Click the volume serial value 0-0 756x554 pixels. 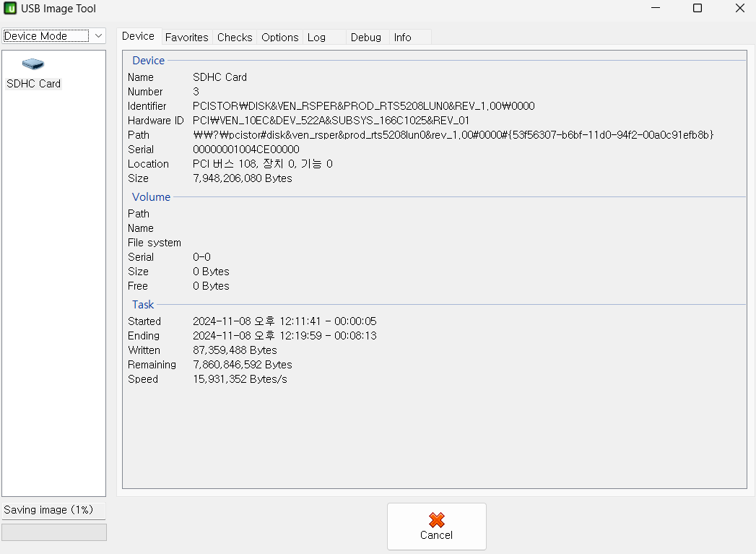201,257
